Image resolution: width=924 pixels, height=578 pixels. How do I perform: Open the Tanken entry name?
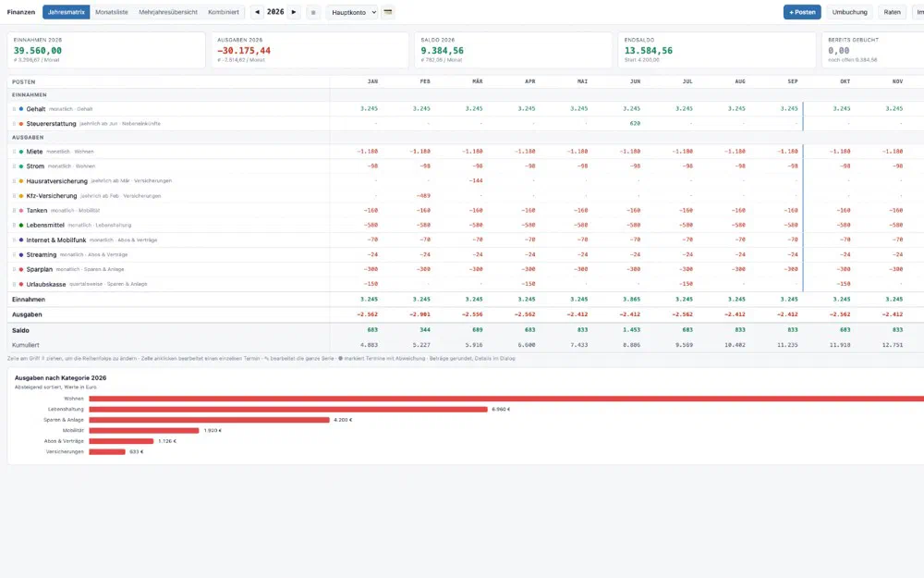(37, 211)
